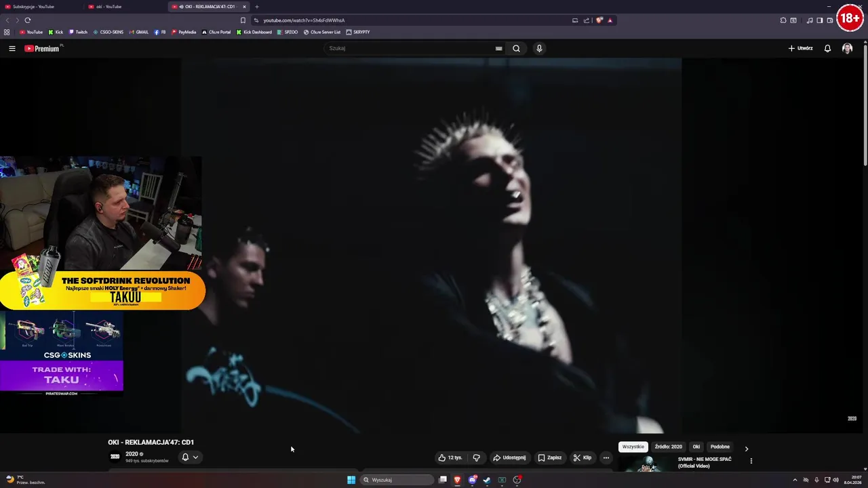Image resolution: width=868 pixels, height=488 pixels.
Task: Open the SKRYPTY bookmark
Action: (358, 32)
